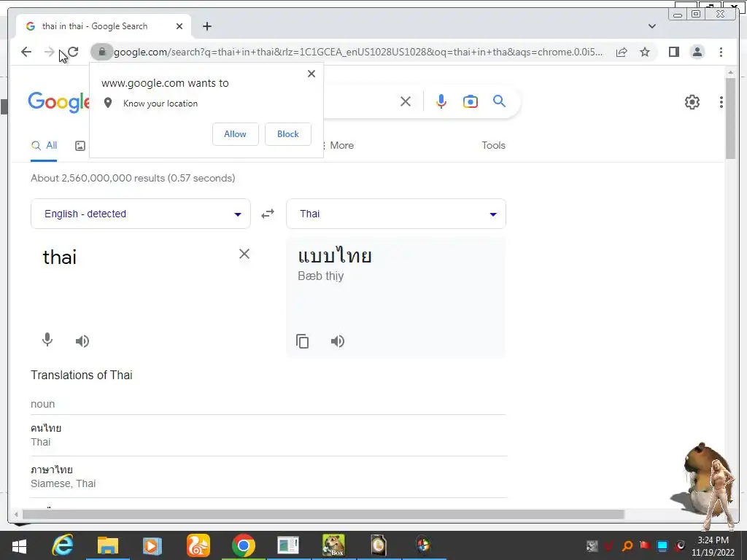Open site info padlock icon
Image resolution: width=747 pixels, height=560 pixels.
click(101, 52)
